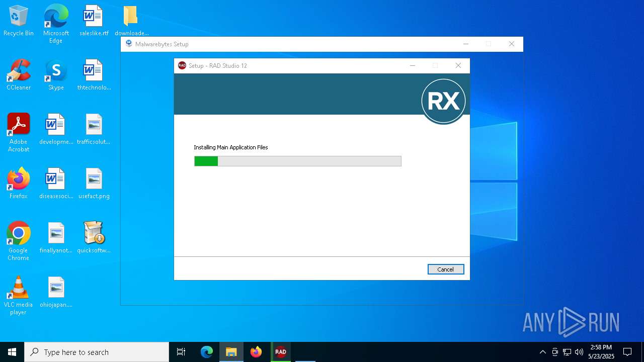Select the Skype desktop shortcut
Image resolution: width=644 pixels, height=362 pixels.
point(56,75)
